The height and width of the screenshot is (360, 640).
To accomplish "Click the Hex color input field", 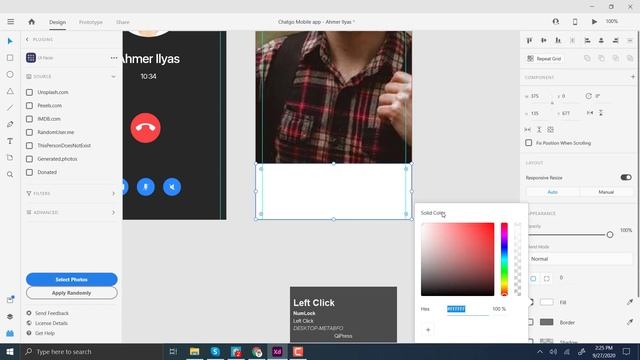I will (468, 309).
